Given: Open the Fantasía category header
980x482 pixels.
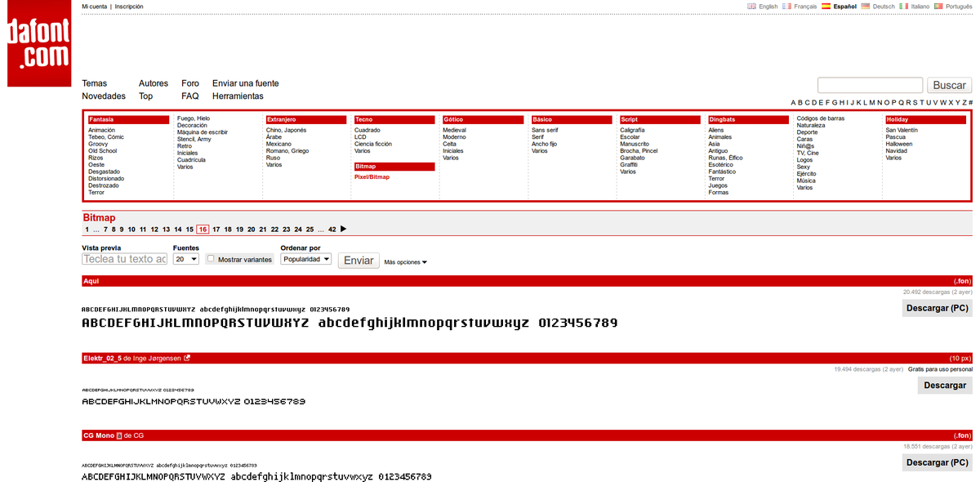Looking at the screenshot, I should click(128, 119).
